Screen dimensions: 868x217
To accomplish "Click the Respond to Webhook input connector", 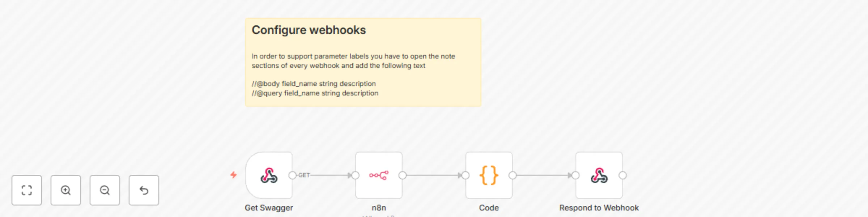I will coord(575,175).
